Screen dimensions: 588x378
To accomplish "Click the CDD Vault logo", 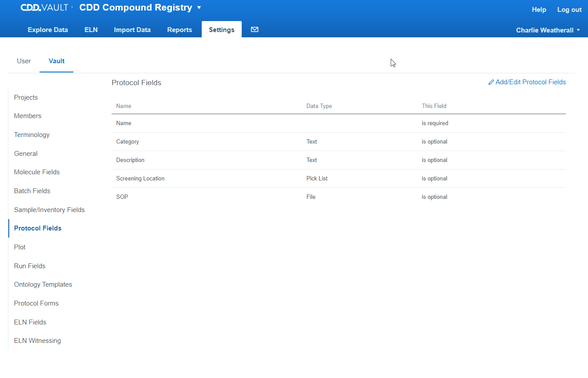I will pyautogui.click(x=45, y=7).
